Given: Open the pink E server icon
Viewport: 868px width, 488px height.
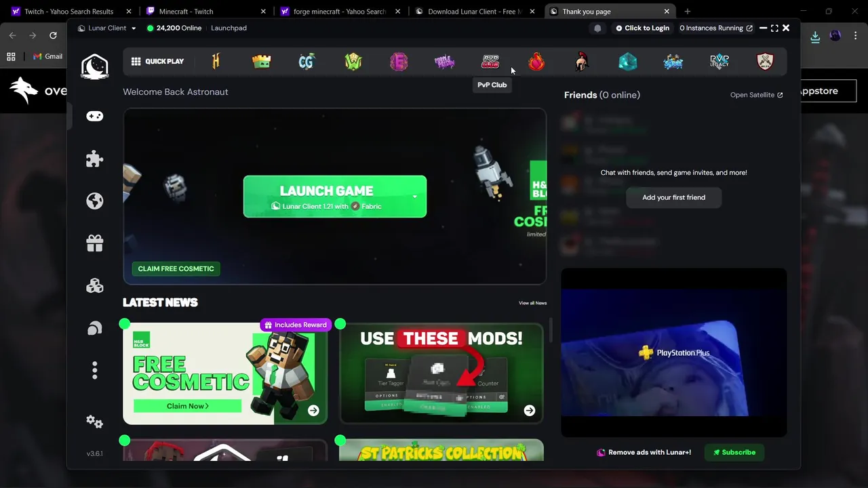Looking at the screenshot, I should (x=399, y=62).
